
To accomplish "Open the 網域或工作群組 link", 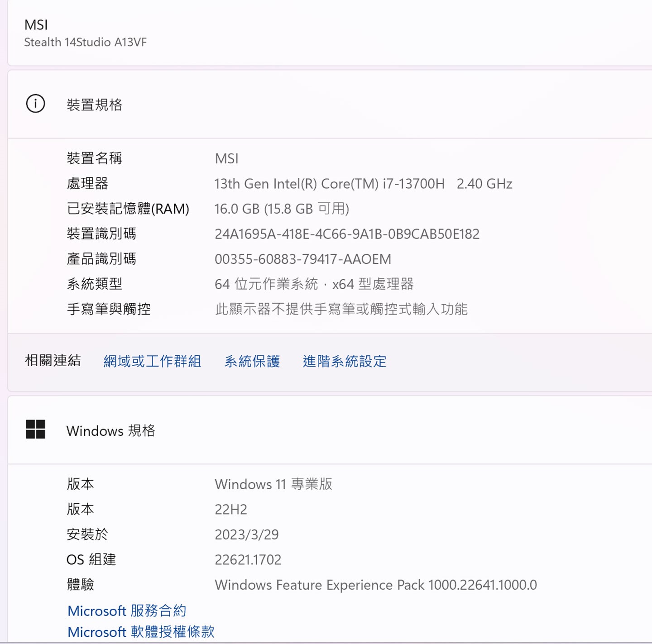I will (152, 361).
